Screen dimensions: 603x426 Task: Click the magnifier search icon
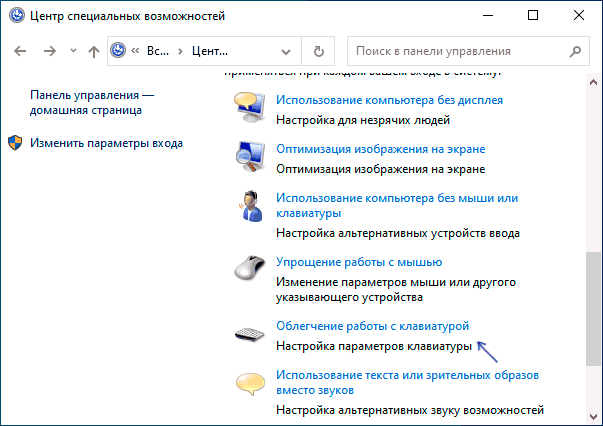point(575,52)
